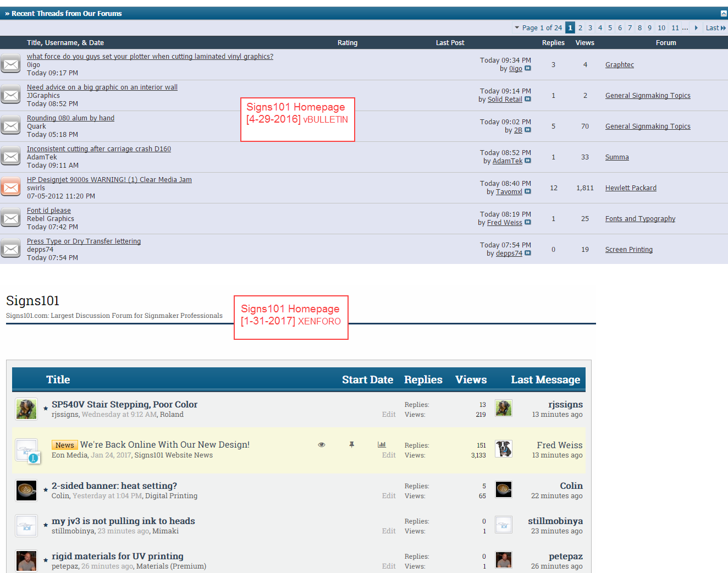This screenshot has width=728, height=573.
Task: Open thread 'SP540V Stair Stepping, Poor Color'
Action: pos(124,404)
